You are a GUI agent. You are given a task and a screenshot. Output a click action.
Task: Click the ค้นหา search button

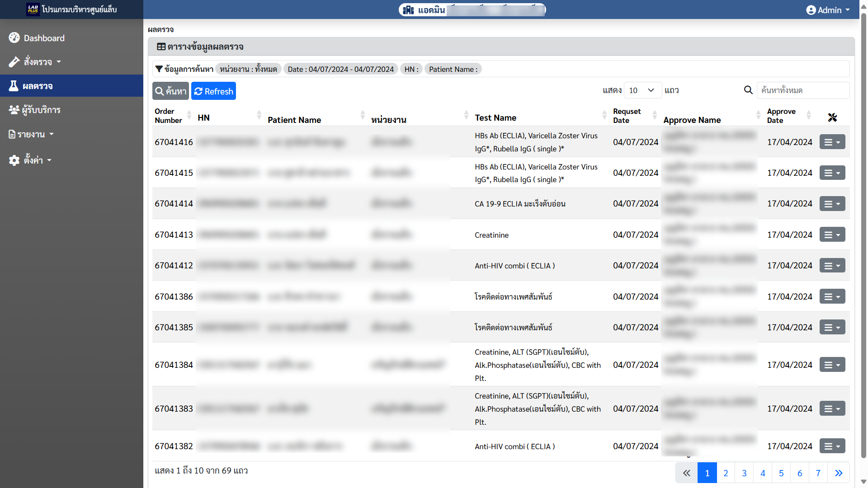[170, 91]
